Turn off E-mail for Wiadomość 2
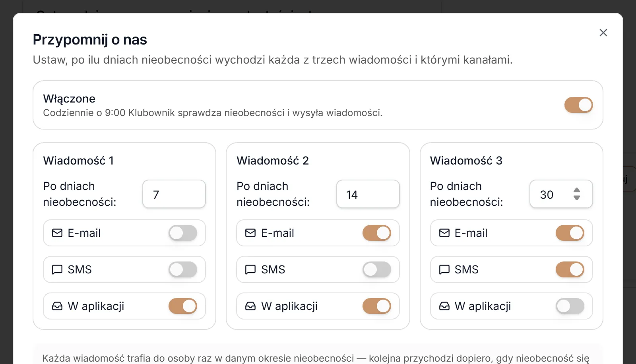 [376, 233]
